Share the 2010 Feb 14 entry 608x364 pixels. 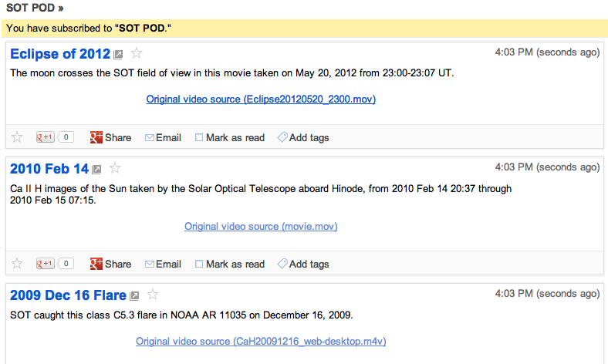point(110,264)
